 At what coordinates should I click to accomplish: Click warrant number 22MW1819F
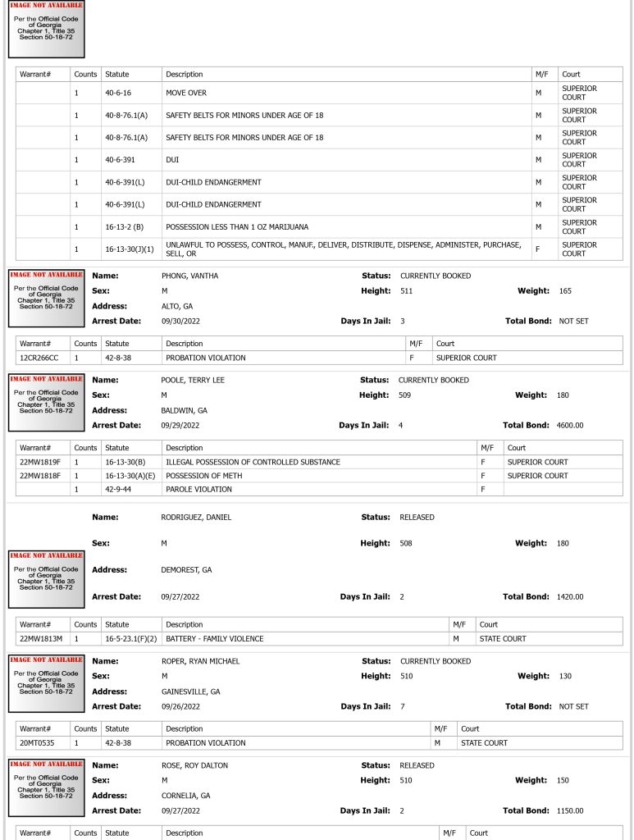[40, 462]
